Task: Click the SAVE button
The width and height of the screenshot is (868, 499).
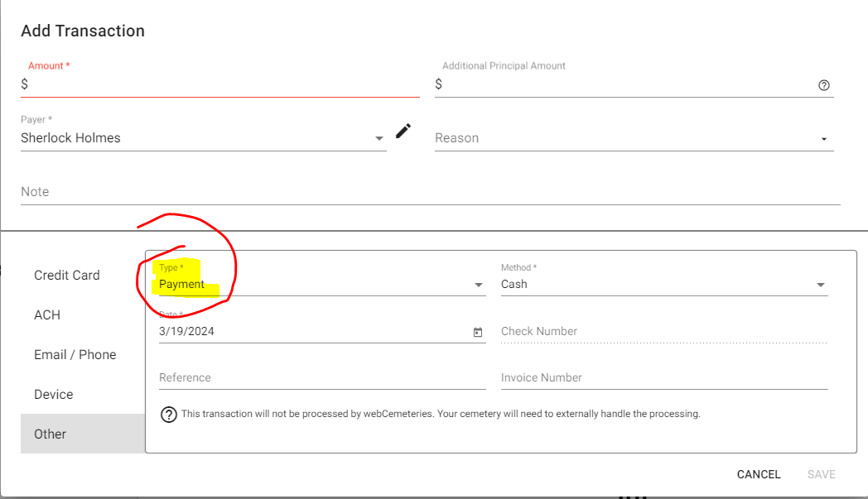Action: [821, 474]
